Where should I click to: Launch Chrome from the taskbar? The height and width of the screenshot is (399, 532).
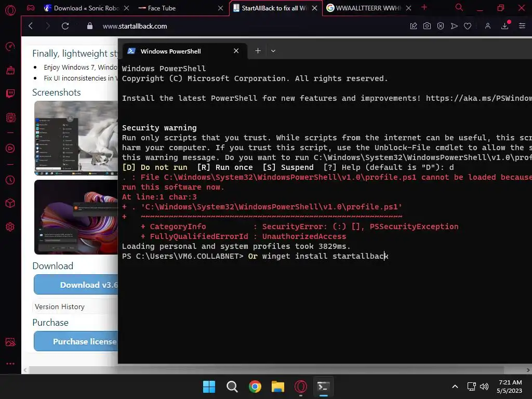tap(255, 387)
